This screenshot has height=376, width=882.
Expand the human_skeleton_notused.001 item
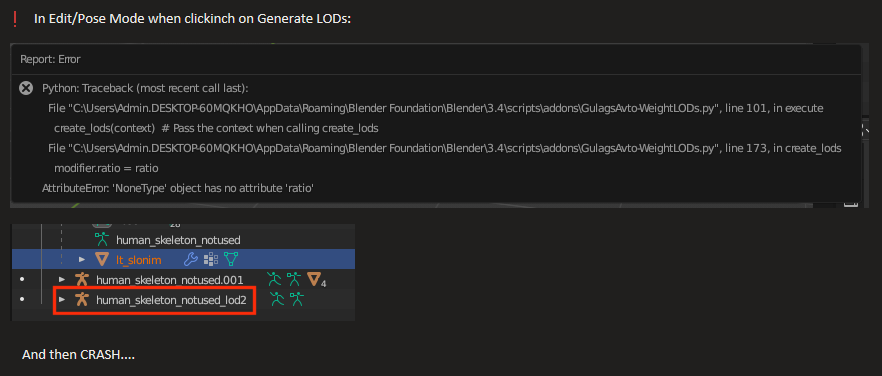click(62, 279)
